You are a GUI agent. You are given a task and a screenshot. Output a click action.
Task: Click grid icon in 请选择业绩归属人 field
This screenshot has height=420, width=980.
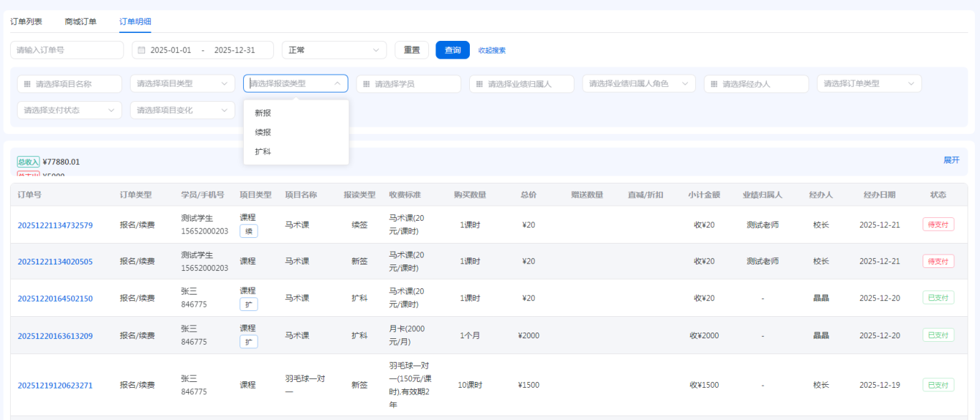[480, 84]
